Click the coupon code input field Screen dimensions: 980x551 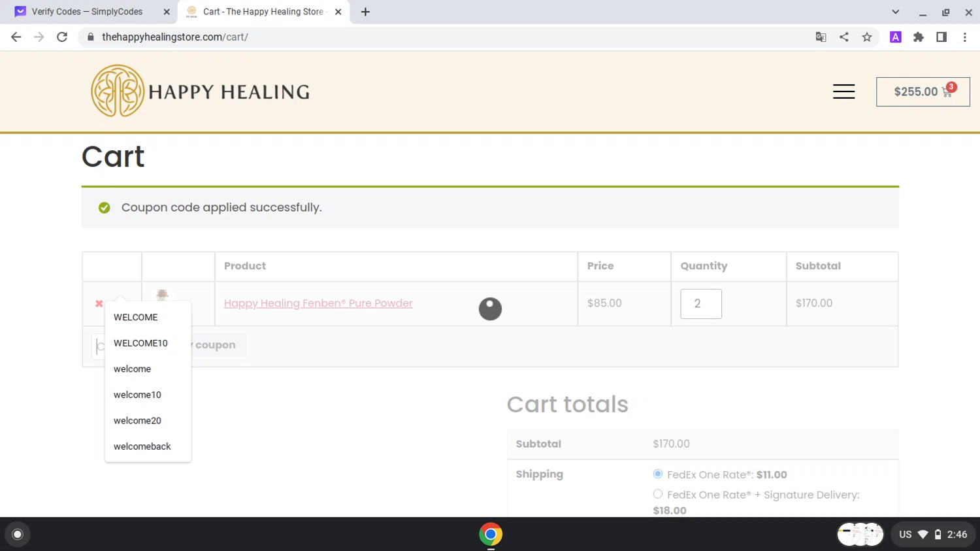99,346
